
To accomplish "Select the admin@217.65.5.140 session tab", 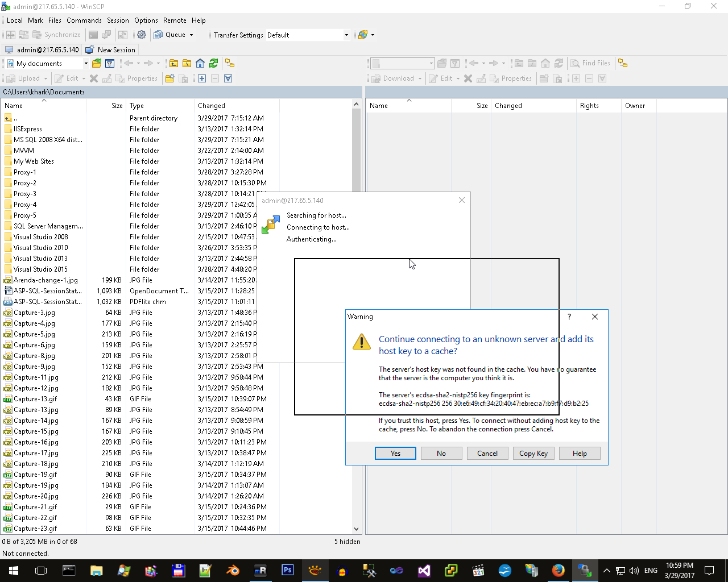I will click(42, 49).
